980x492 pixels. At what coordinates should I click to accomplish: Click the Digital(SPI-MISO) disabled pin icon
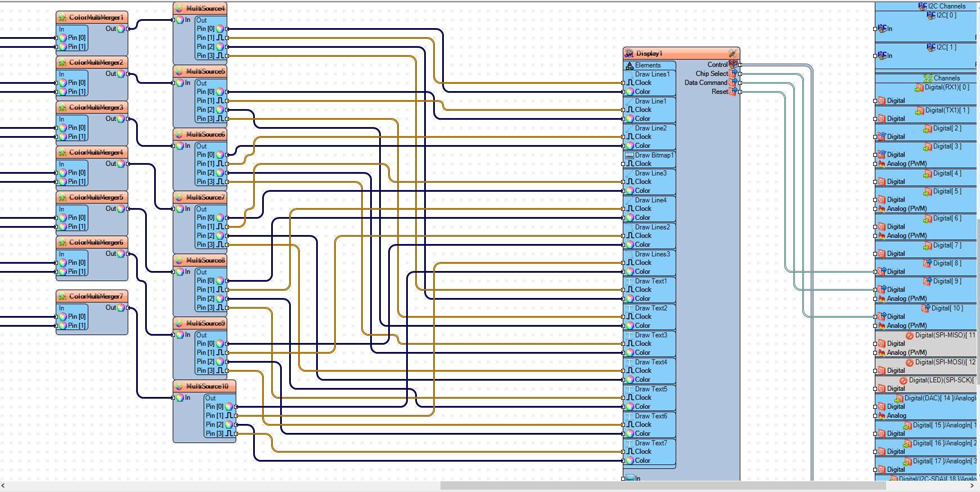tap(909, 336)
